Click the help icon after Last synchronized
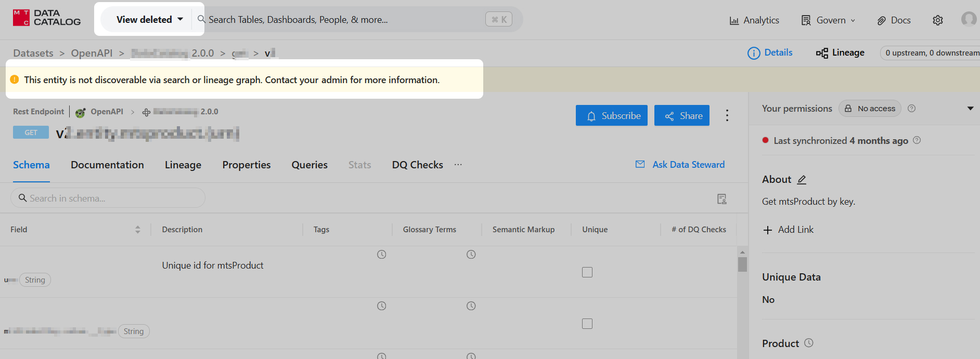Viewport: 980px width, 359px height. click(917, 140)
